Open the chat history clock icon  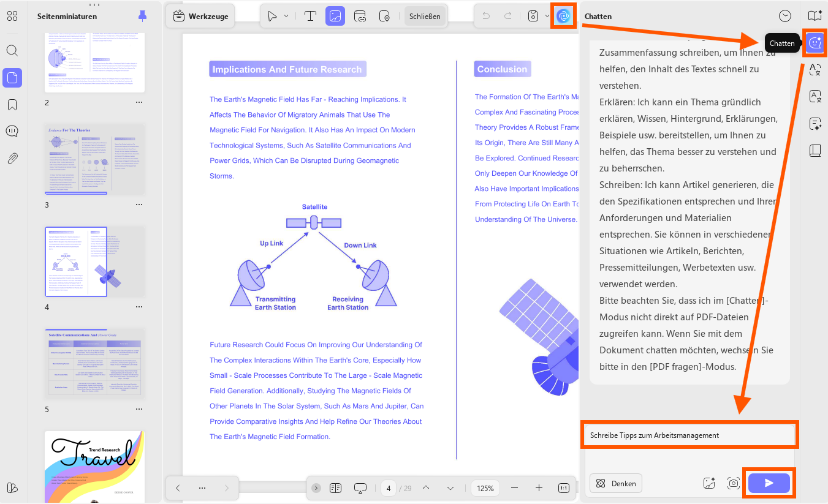784,17
